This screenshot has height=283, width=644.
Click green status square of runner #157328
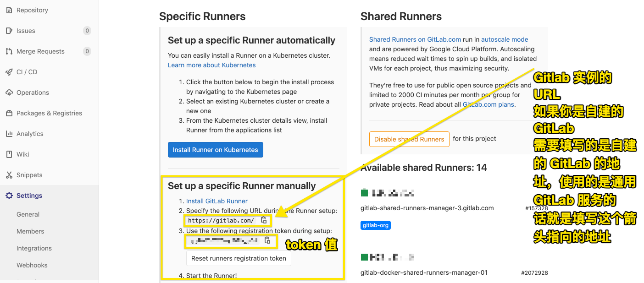pos(364,193)
